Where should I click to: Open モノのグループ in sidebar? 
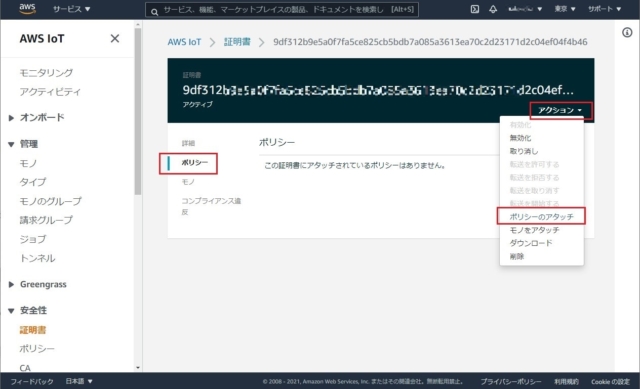click(51, 201)
